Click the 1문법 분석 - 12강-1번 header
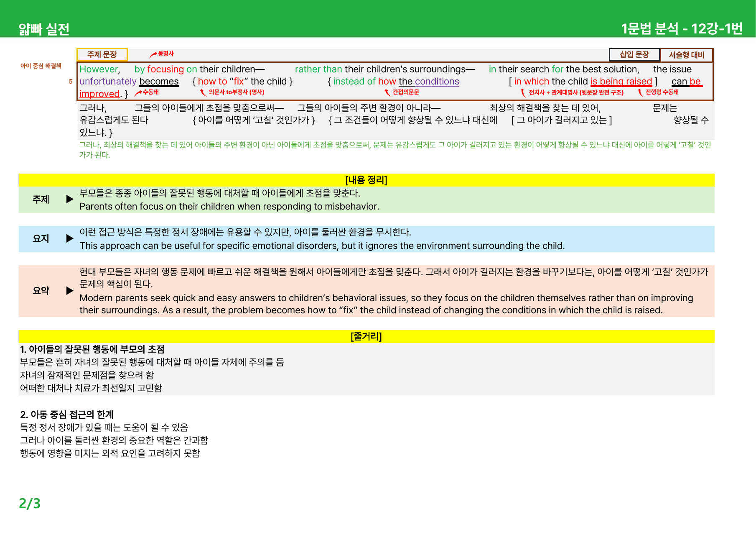The width and height of the screenshot is (756, 535). tap(682, 28)
